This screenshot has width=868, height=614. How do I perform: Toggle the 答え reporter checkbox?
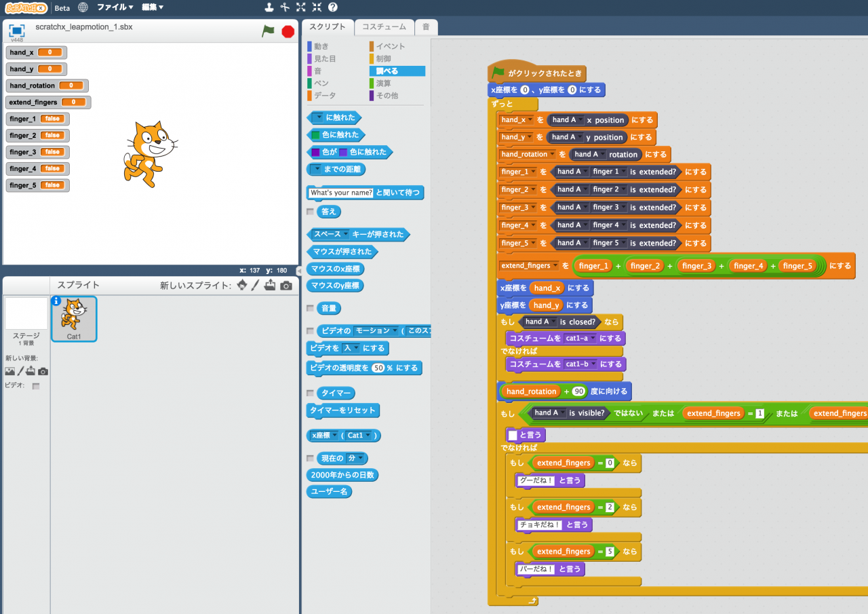tap(311, 212)
